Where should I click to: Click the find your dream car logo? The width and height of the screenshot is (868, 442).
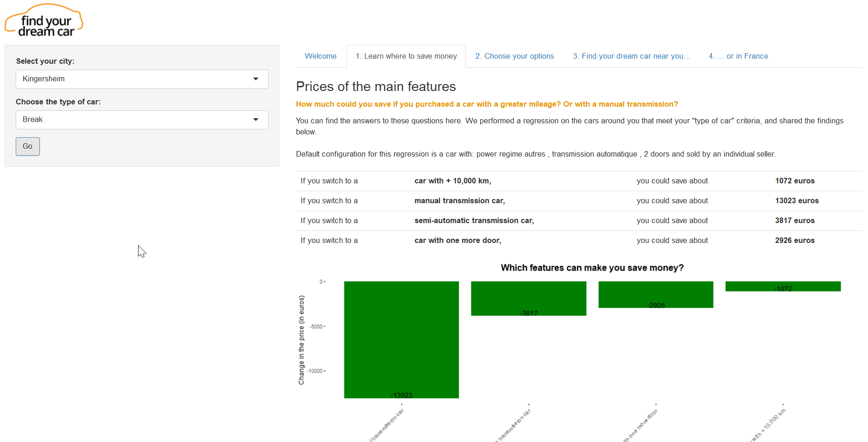coord(44,21)
